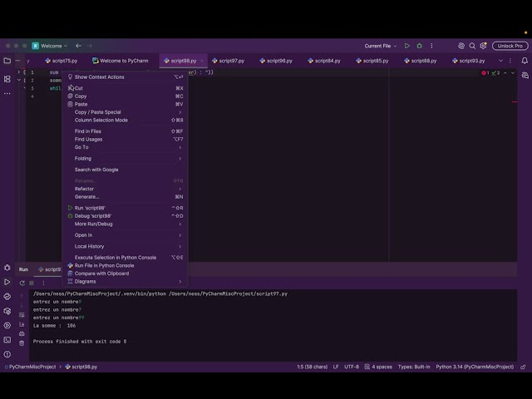532x399 pixels.
Task: Click Python 3.14 interpreter status entry
Action: pyautogui.click(x=475, y=367)
